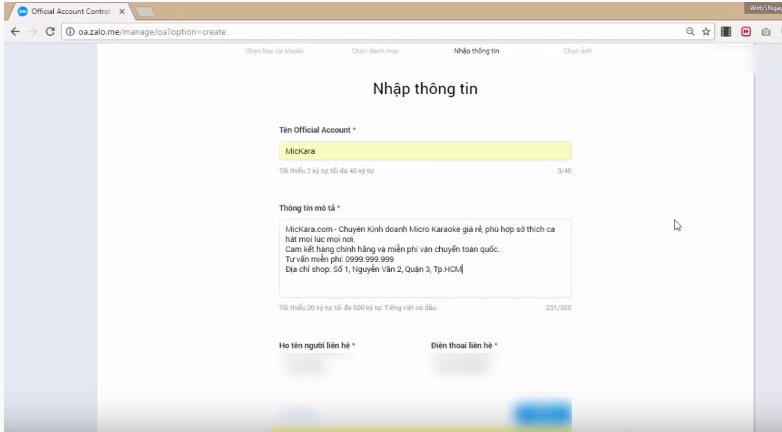This screenshot has width=782, height=432.
Task: Click the camera extension icon
Action: coord(766,32)
